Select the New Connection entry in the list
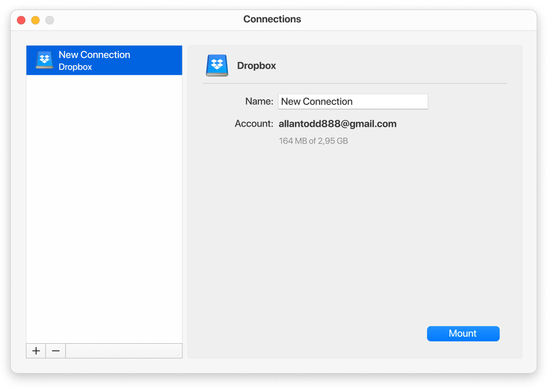547x392 pixels. click(x=94, y=55)
